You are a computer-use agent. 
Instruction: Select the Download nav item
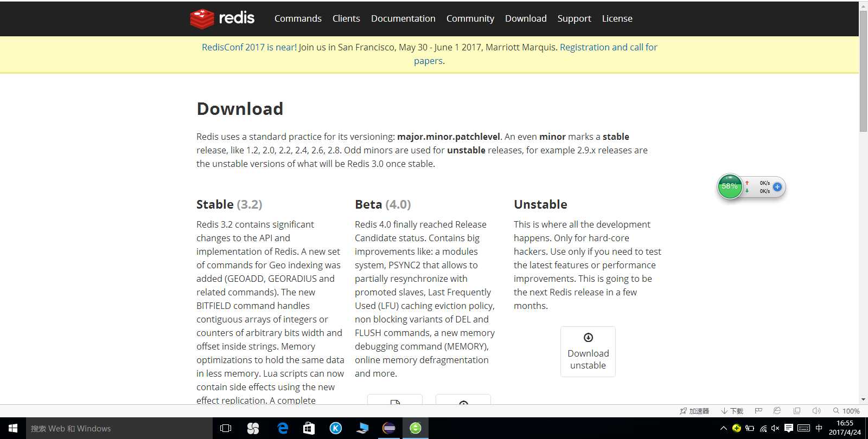coord(526,18)
